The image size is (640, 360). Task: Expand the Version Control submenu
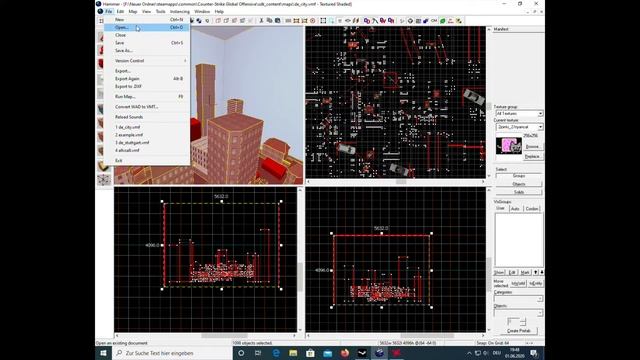[x=147, y=61]
